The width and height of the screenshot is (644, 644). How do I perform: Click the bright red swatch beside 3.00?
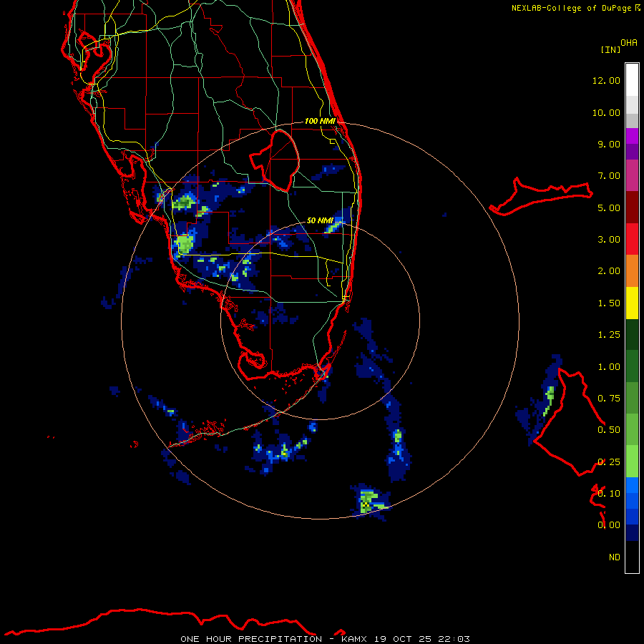632,239
